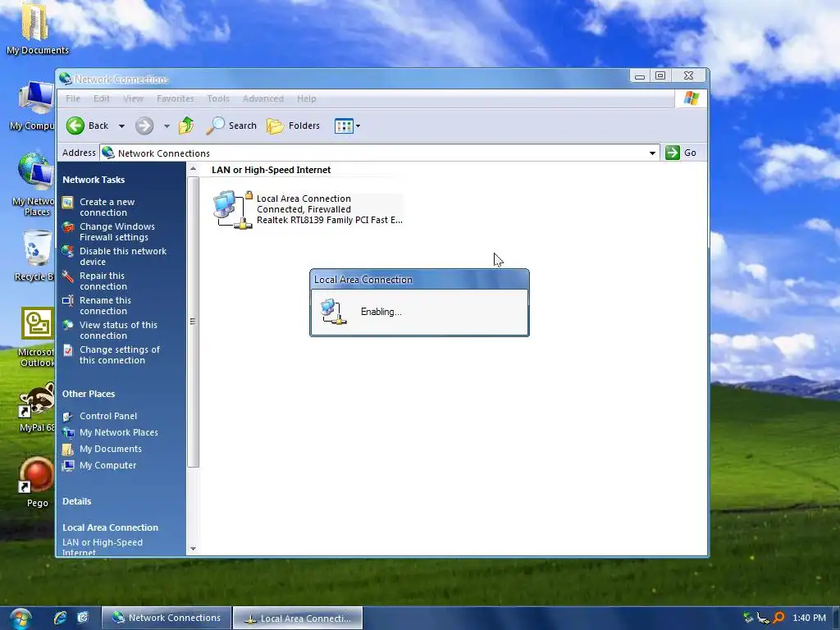The height and width of the screenshot is (630, 840).
Task: Click the Forward arrow button
Action: tap(144, 126)
